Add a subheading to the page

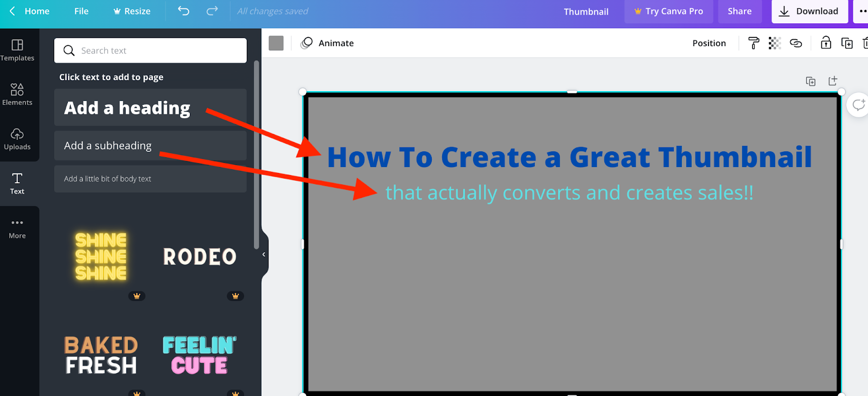click(150, 145)
